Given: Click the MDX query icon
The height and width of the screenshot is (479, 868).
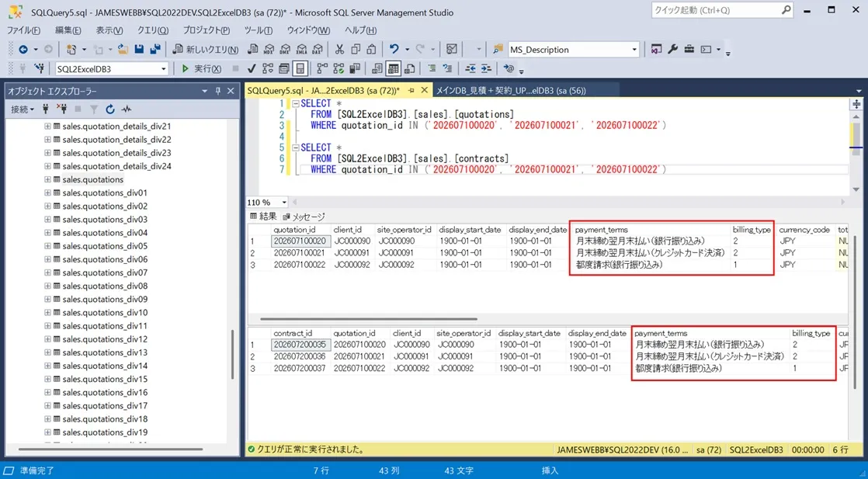Looking at the screenshot, I should click(269, 49).
